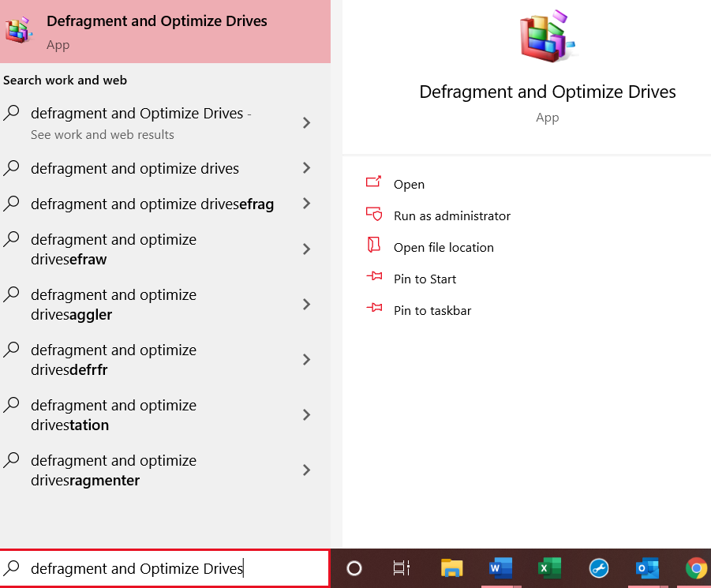The height and width of the screenshot is (588, 711).
Task: Expand the 'See work and web results' suggestion arrow
Action: [306, 123]
